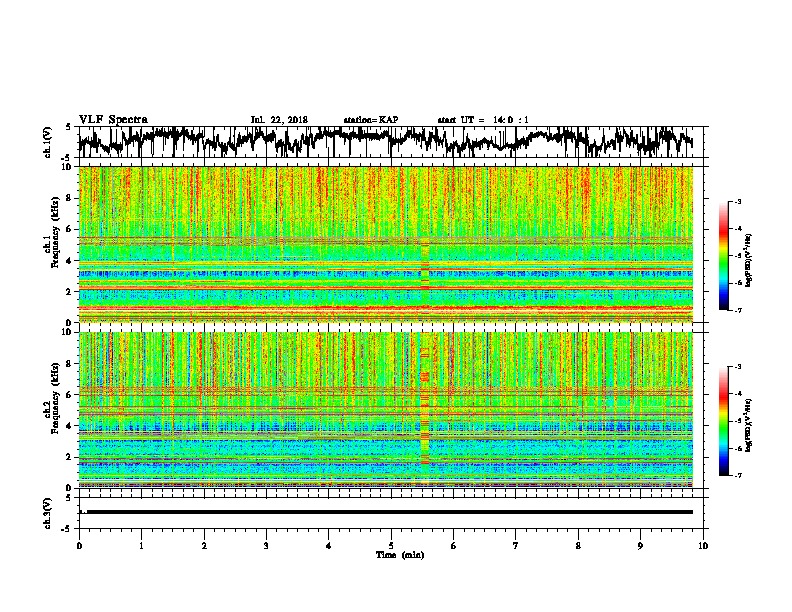The height and width of the screenshot is (612, 792).
Task: Click the '-4' label on ch.2 colorbar
Action: (x=738, y=394)
